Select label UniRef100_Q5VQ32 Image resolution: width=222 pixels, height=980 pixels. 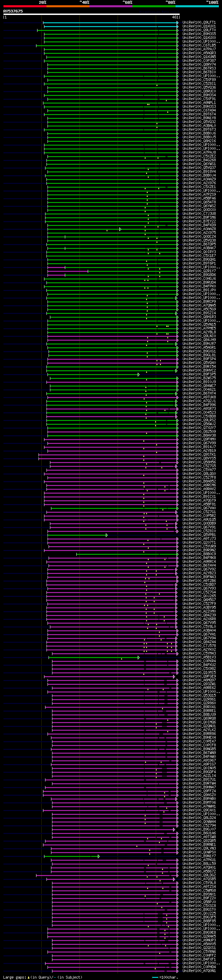pos(199,122)
